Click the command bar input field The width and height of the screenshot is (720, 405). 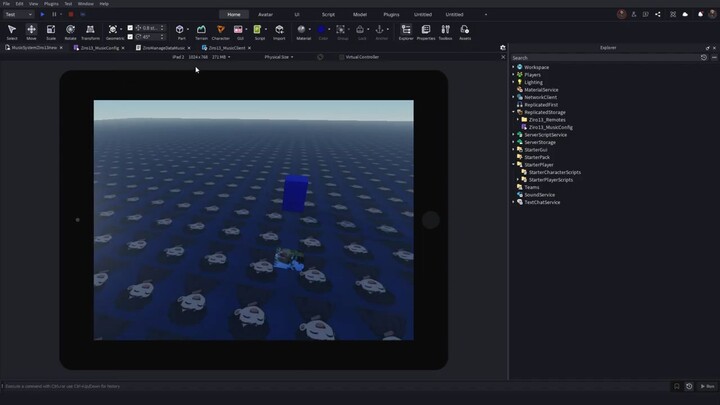pyautogui.click(x=335, y=387)
